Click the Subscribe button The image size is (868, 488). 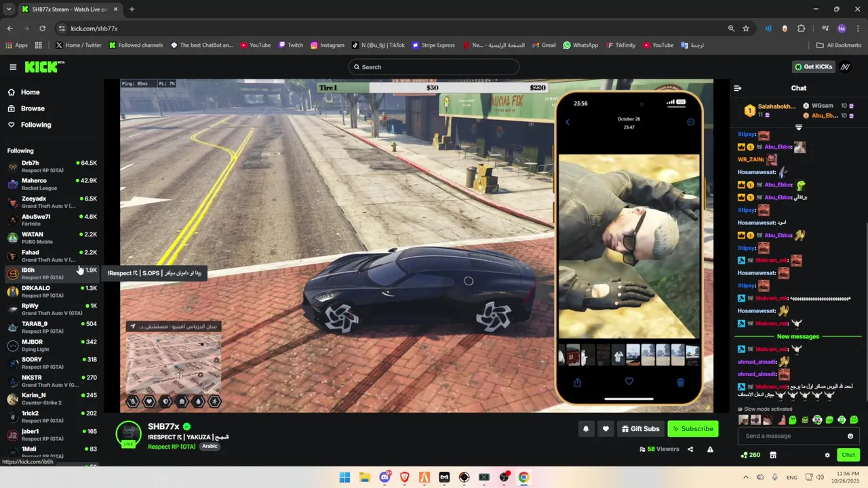[692, 428]
